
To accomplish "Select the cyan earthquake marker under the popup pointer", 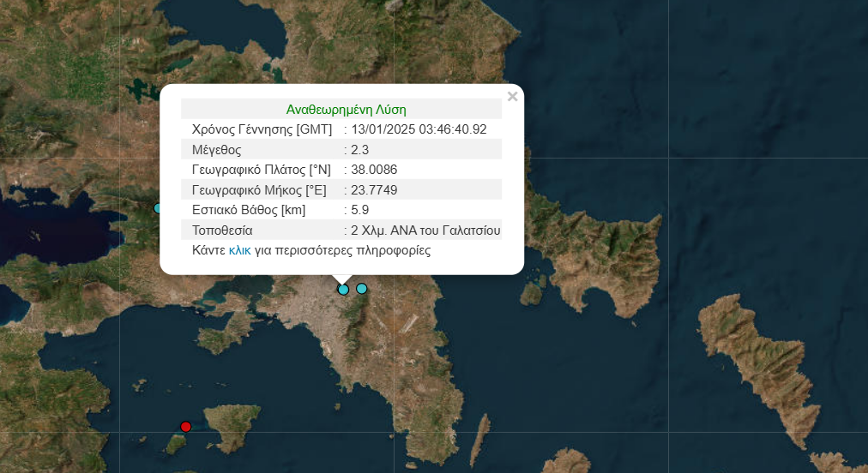I will (343, 290).
